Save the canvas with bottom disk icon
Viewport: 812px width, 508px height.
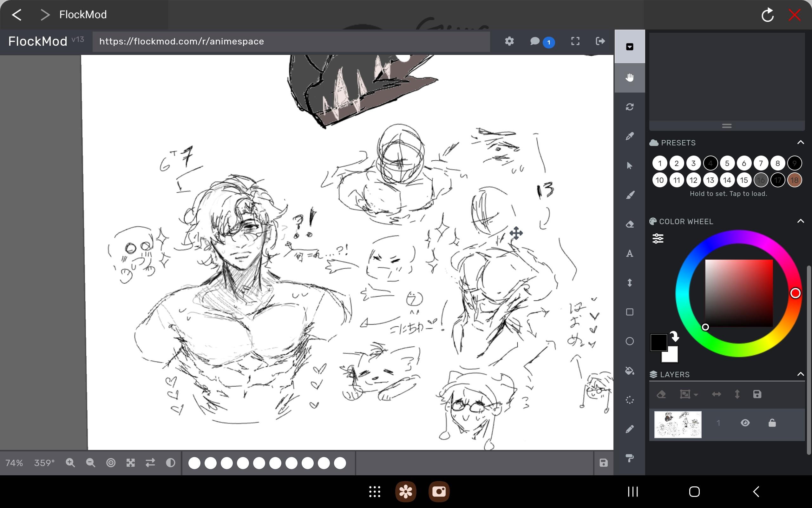click(x=603, y=463)
